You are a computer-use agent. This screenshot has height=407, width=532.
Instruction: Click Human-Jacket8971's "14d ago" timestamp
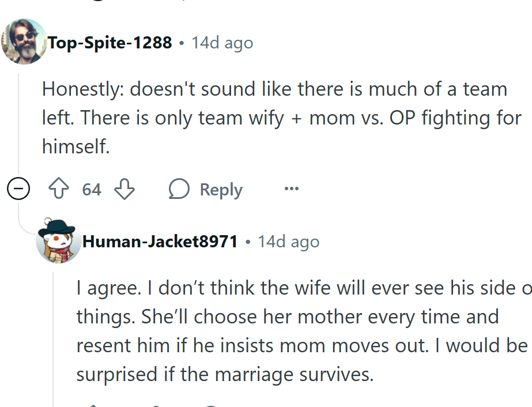click(x=288, y=242)
